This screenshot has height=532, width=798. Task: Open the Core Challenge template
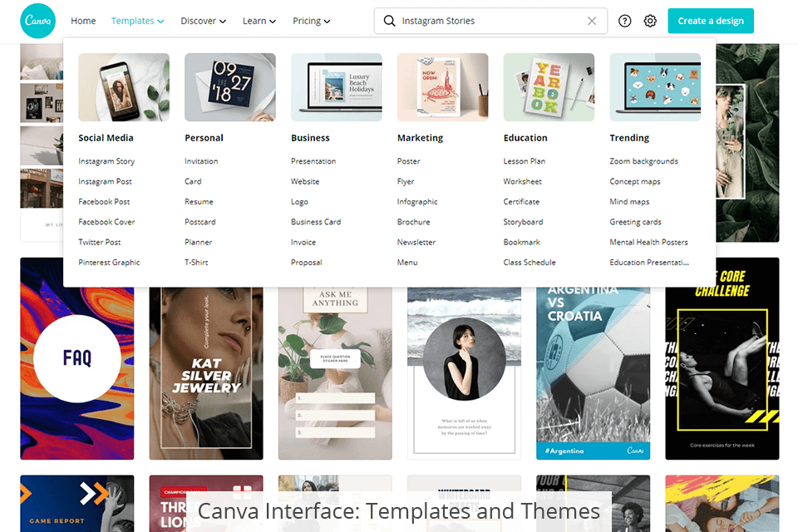point(722,358)
